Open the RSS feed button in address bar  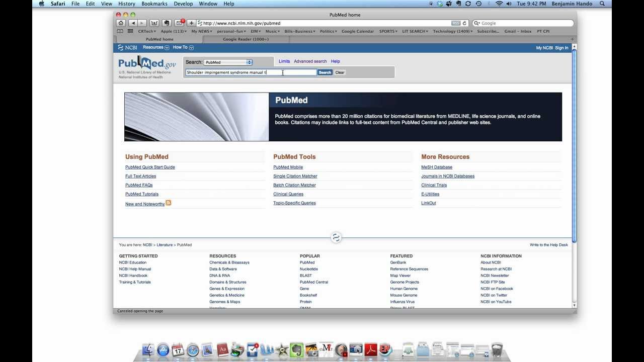pos(456,23)
